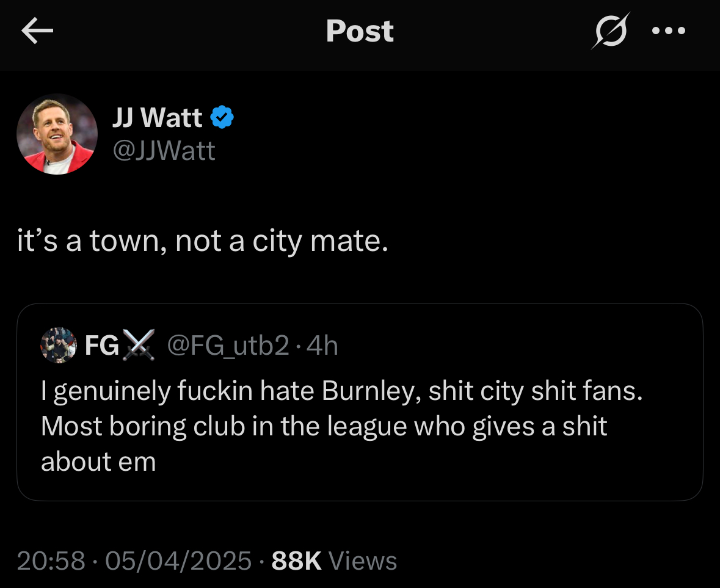Open FG's small avatar in quoted post
The image size is (720, 588).
pos(59,346)
